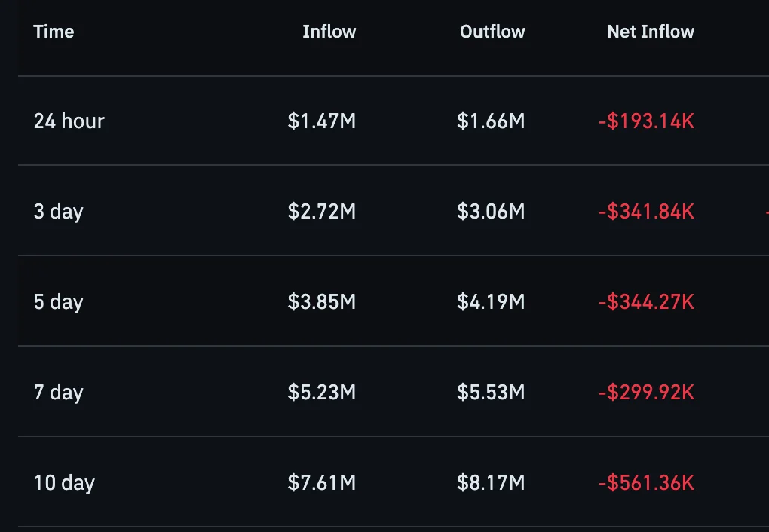Click the -$299.92K net inflow value

coord(646,393)
